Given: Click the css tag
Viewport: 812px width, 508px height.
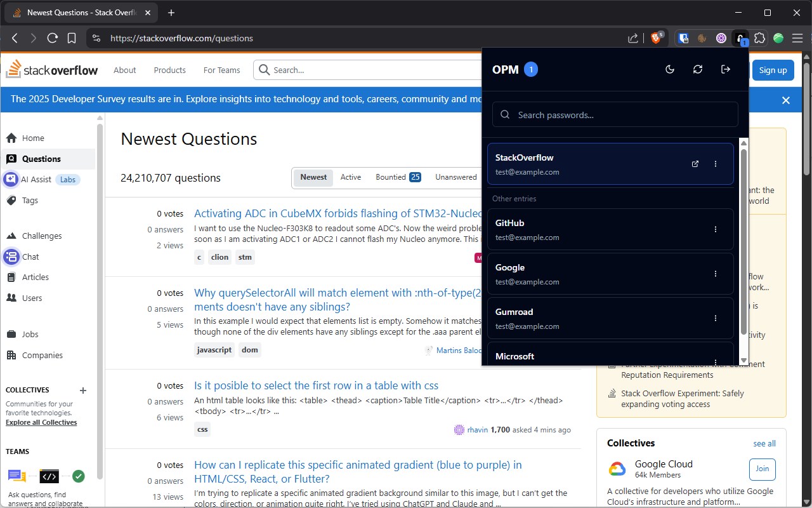Looking at the screenshot, I should tap(202, 429).
